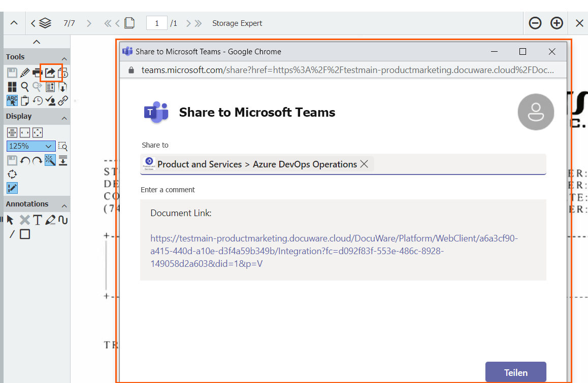The image size is (588, 383).
Task: Select the fit-to-width display icon
Action: [x=12, y=132]
